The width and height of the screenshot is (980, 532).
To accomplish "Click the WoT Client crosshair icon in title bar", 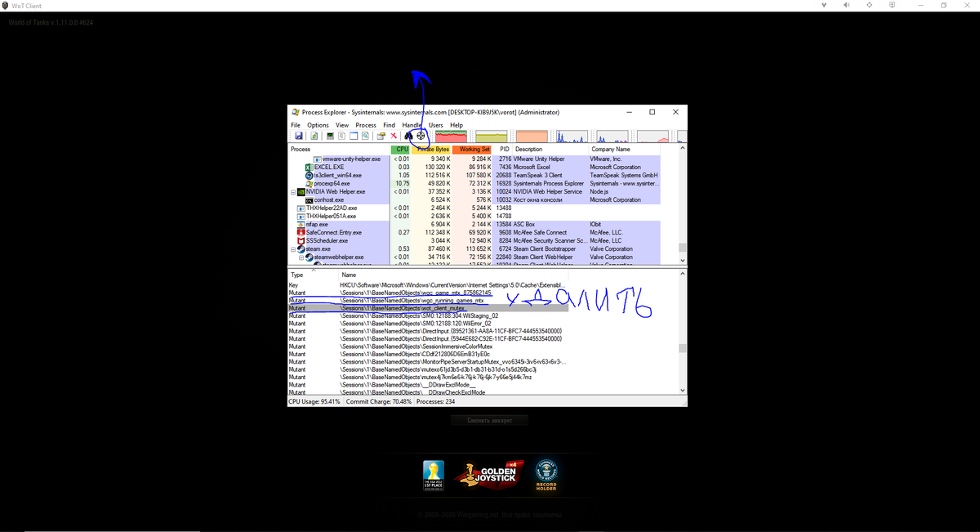I will point(869,5).
